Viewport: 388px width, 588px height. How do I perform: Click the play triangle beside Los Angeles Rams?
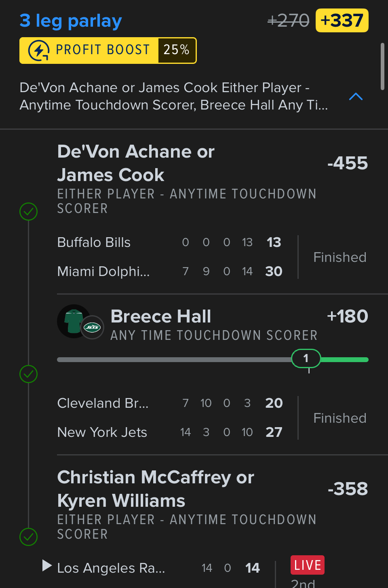click(47, 565)
